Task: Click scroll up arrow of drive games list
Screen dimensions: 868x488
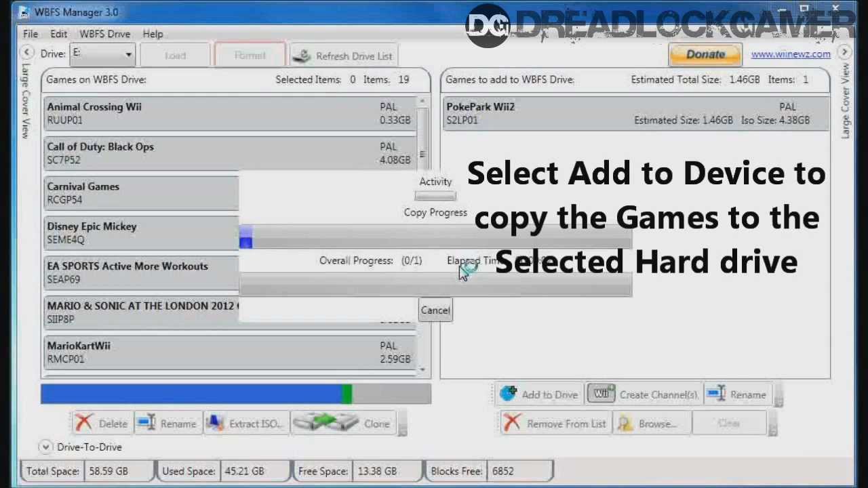Action: (x=422, y=102)
